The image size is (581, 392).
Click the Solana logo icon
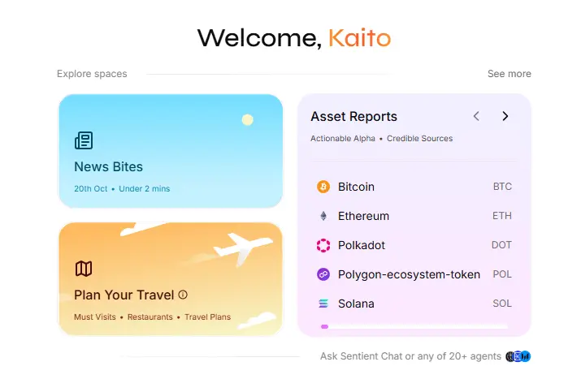pyautogui.click(x=323, y=304)
